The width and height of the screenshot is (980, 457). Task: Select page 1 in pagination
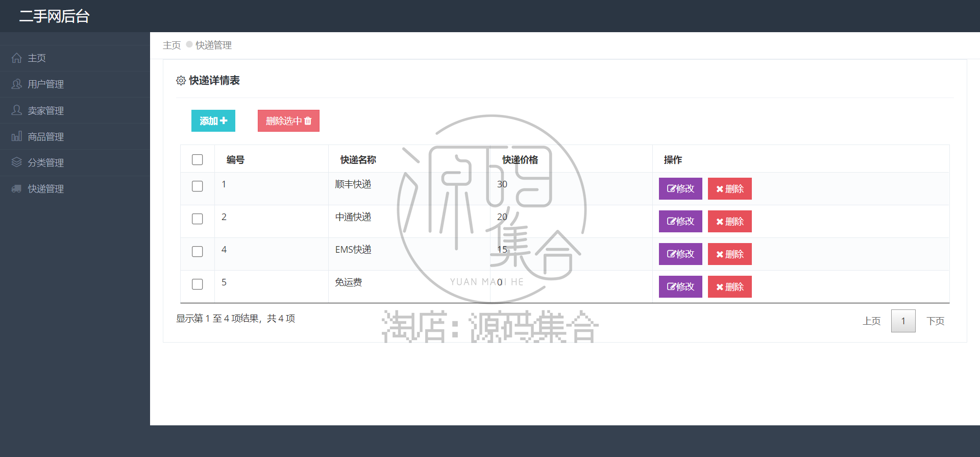point(903,321)
